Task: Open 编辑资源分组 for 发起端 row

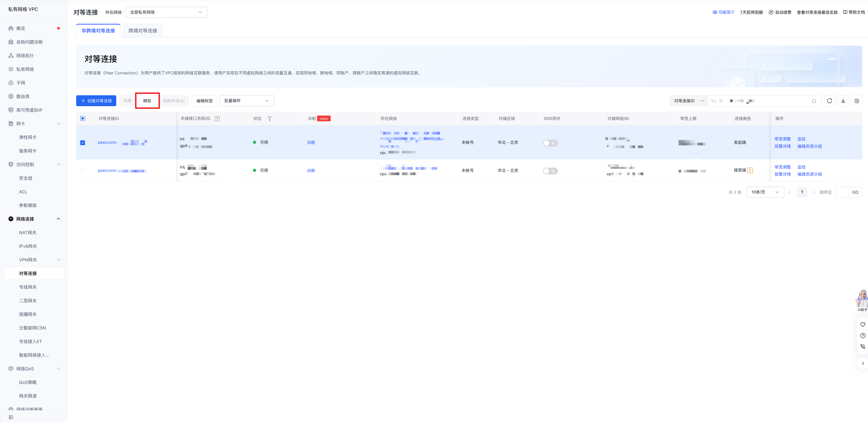Action: 809,146
